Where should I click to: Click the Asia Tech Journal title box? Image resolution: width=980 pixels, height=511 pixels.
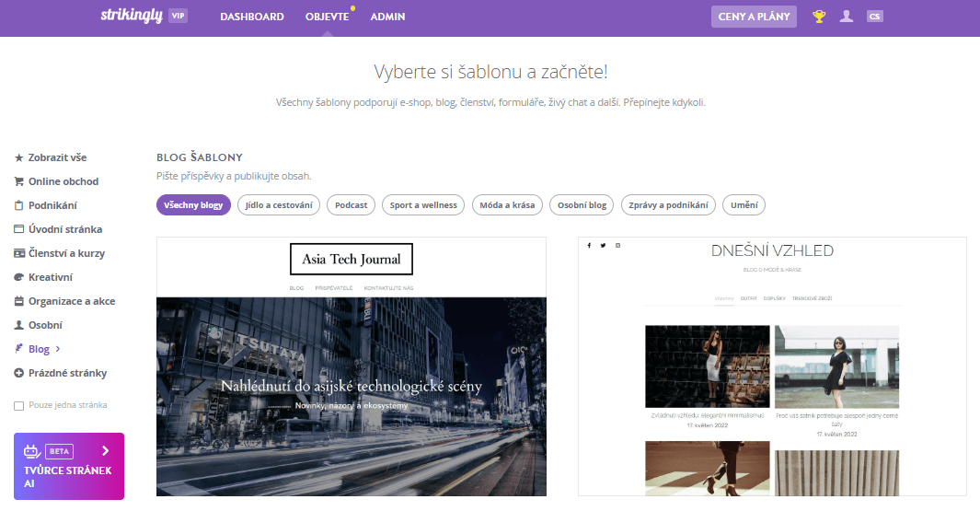[352, 259]
